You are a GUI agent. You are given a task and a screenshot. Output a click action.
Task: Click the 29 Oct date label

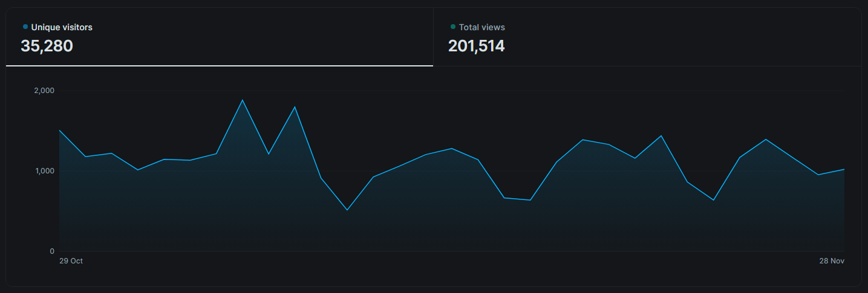71,261
